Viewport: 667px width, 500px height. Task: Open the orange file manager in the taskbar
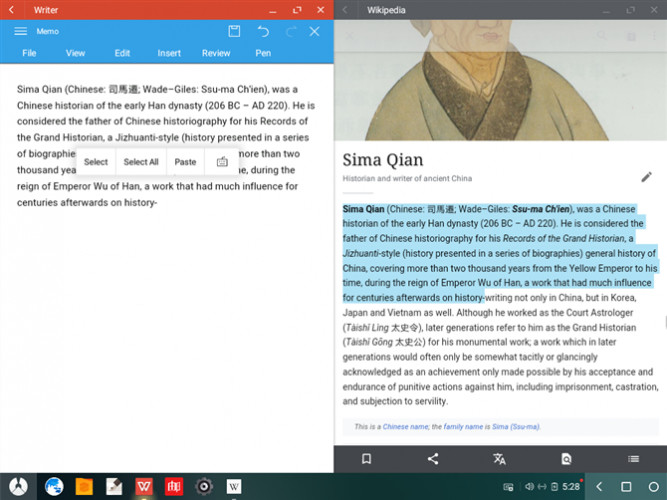[x=84, y=486]
